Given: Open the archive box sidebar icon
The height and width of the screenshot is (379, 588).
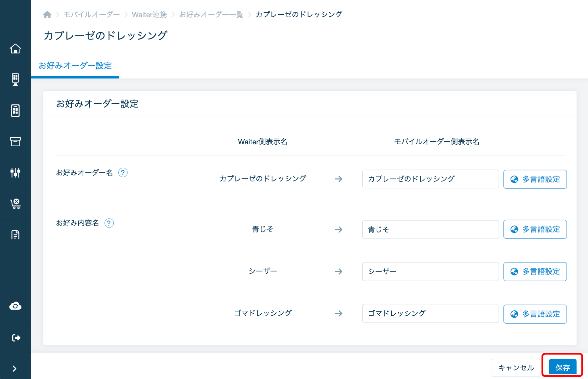Looking at the screenshot, I should point(15,141).
